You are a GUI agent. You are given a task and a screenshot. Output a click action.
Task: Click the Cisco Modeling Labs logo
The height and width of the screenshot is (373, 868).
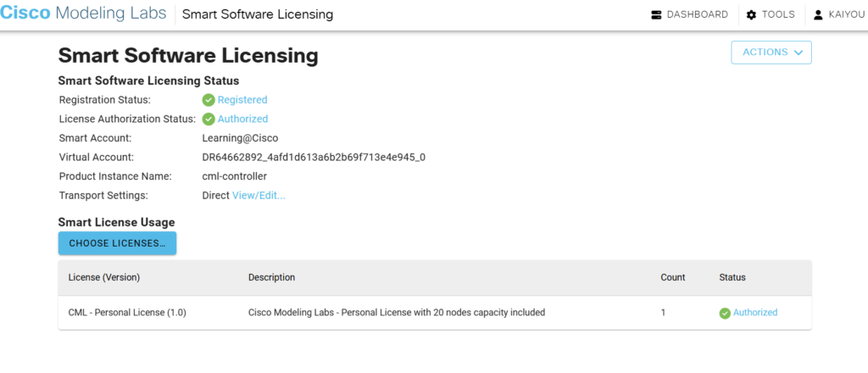[x=83, y=14]
